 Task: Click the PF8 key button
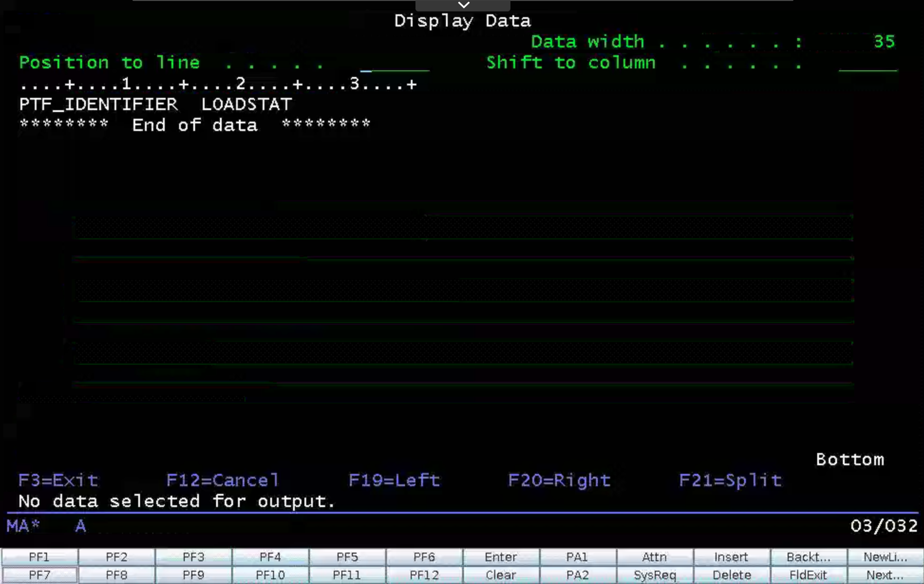[116, 575]
